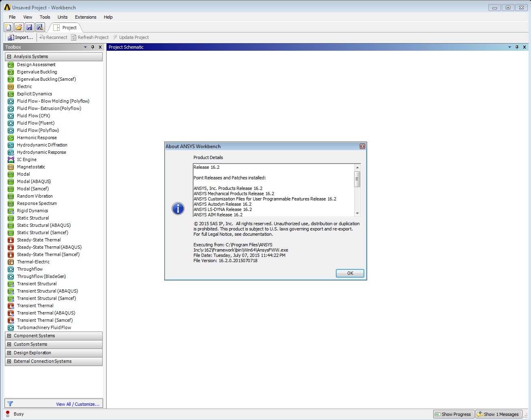Open the Tools menu
Screen dimensions: 531x420
[45, 17]
